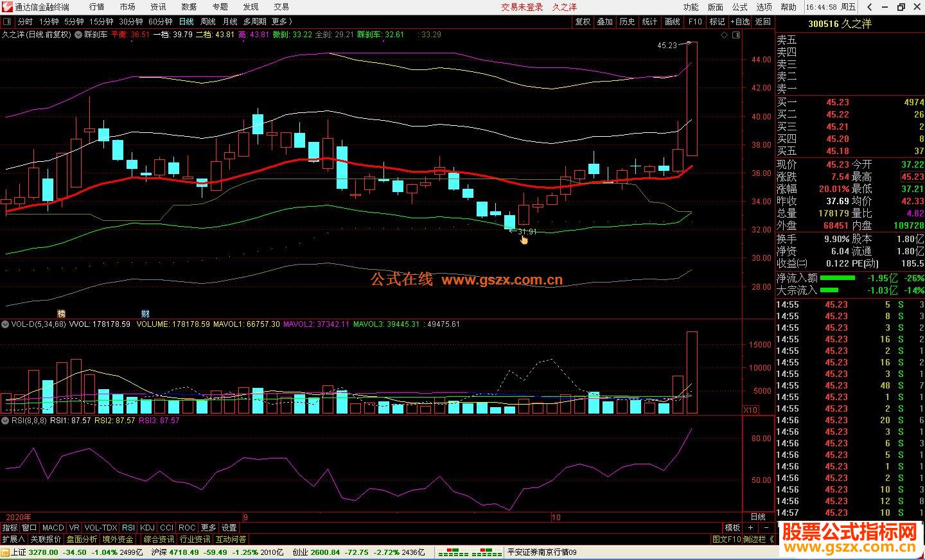Open the 踩刹车 indicator dropdown arrow
The height and width of the screenshot is (560, 925).
78,35
